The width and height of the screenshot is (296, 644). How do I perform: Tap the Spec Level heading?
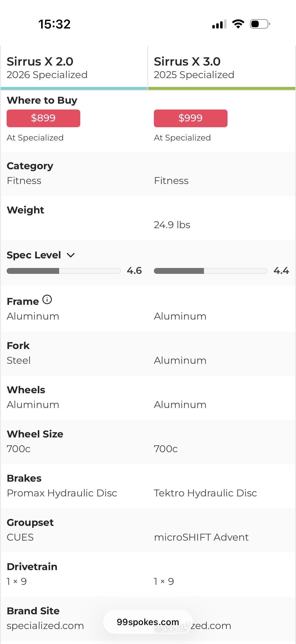[34, 255]
